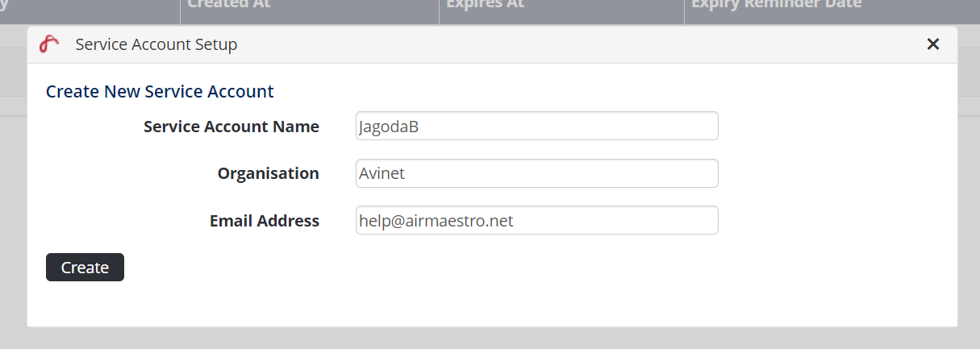Screen dimensions: 980x349
Task: Click empty space in the dialog title bar
Action: (x=565, y=44)
